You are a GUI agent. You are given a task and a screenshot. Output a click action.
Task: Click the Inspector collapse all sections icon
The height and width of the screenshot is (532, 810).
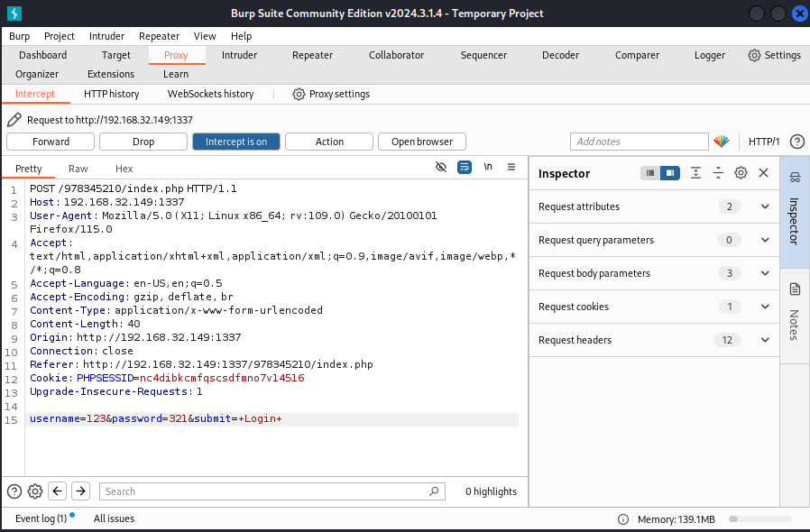[x=718, y=173]
